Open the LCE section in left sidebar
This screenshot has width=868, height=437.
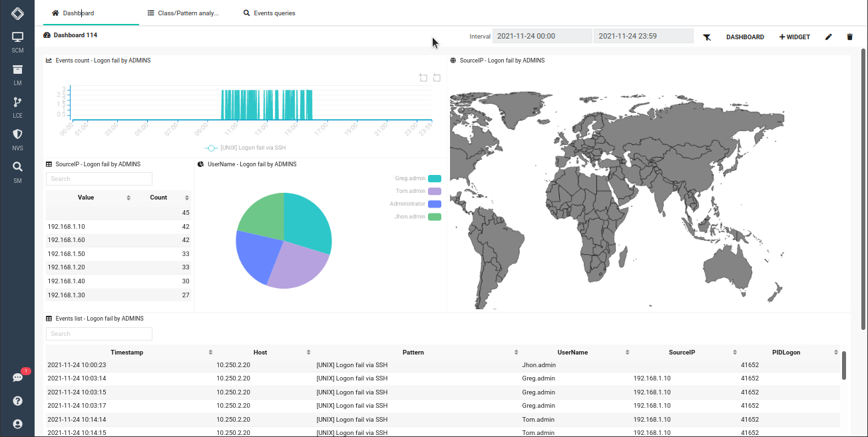pyautogui.click(x=17, y=105)
